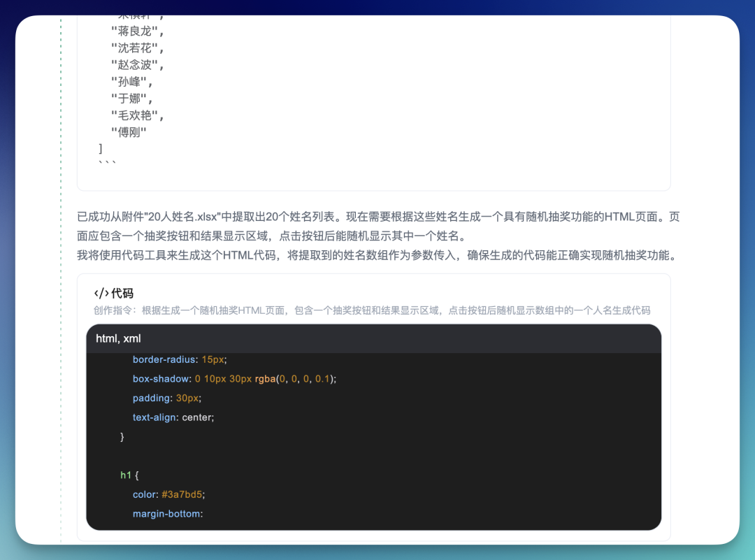Image resolution: width=755 pixels, height=560 pixels.
Task: Click the name "于娜" in the list
Action: [129, 99]
